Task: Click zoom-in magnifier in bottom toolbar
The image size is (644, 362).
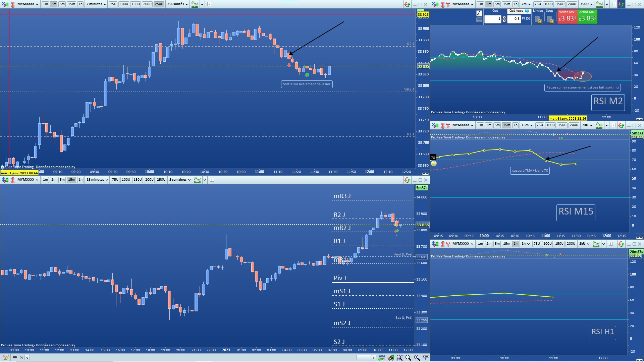Action: click(417, 358)
